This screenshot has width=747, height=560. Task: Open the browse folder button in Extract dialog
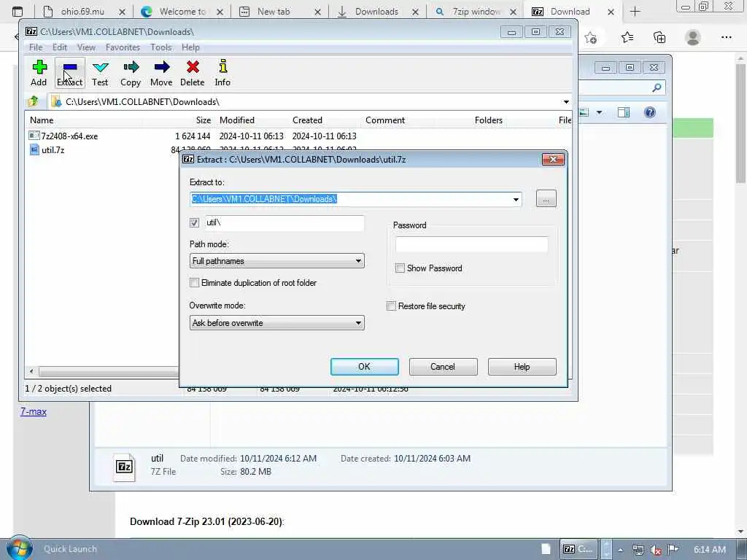(x=546, y=198)
